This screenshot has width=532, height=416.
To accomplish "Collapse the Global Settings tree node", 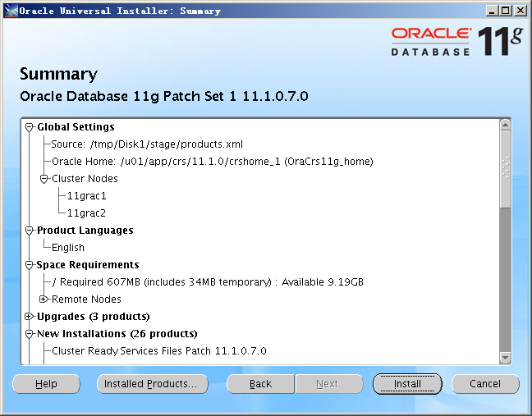I will [x=30, y=127].
